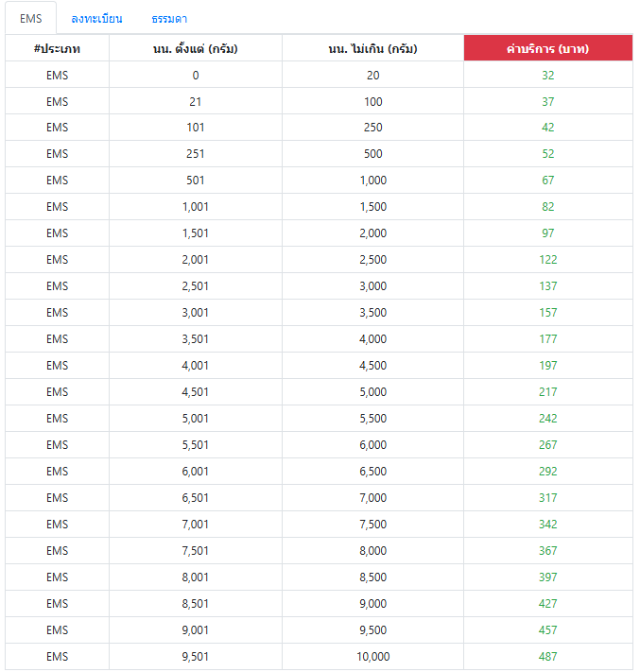Image resolution: width=640 pixels, height=672 pixels.
Task: Click the red ค่าบริการ (บาท) column header
Action: tap(548, 48)
